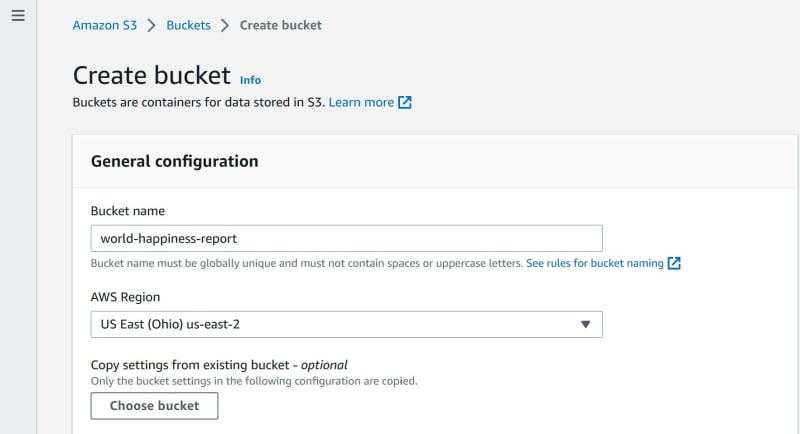Open the Learn more link
The image size is (800, 434).
click(x=361, y=103)
